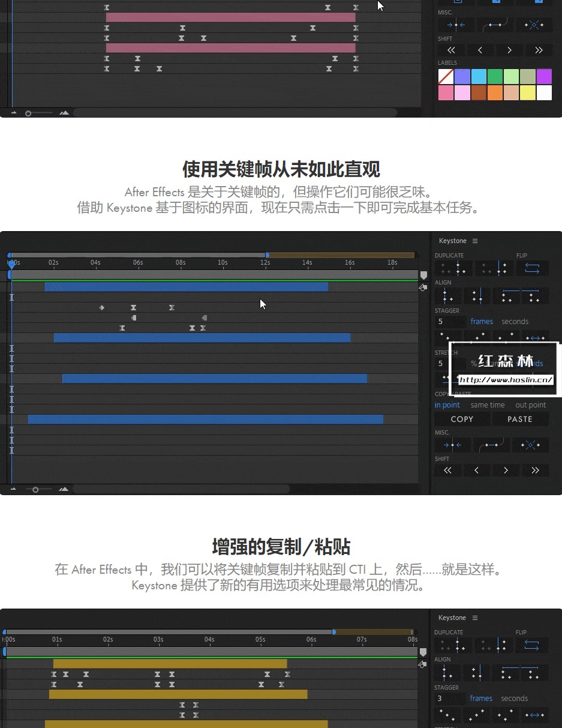Select the hot pink label swatch
Screen dimensions: 562x728
pos(446,92)
